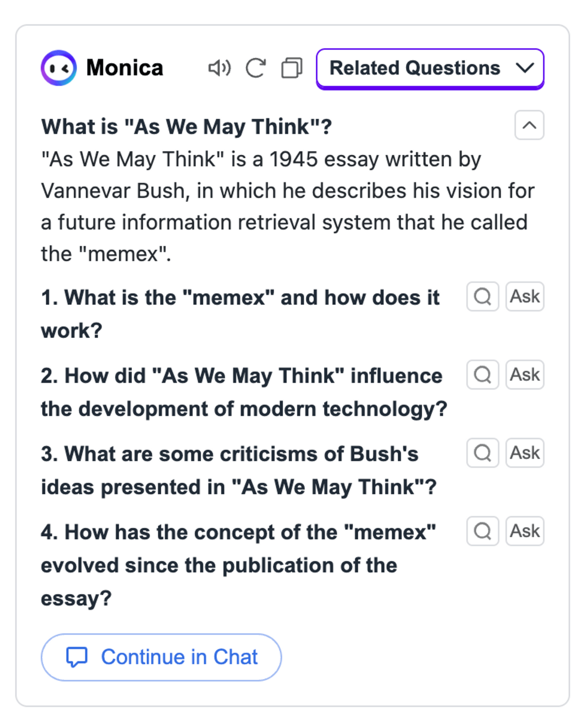Click the magnifier beside the influence question
Screen dimensions: 588x728
pos(482,375)
